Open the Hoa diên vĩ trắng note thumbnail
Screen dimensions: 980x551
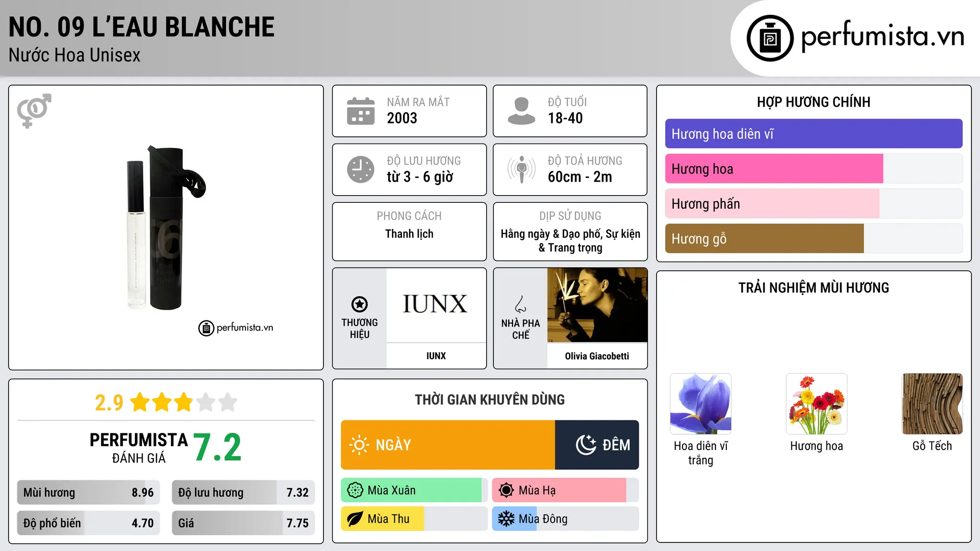701,404
